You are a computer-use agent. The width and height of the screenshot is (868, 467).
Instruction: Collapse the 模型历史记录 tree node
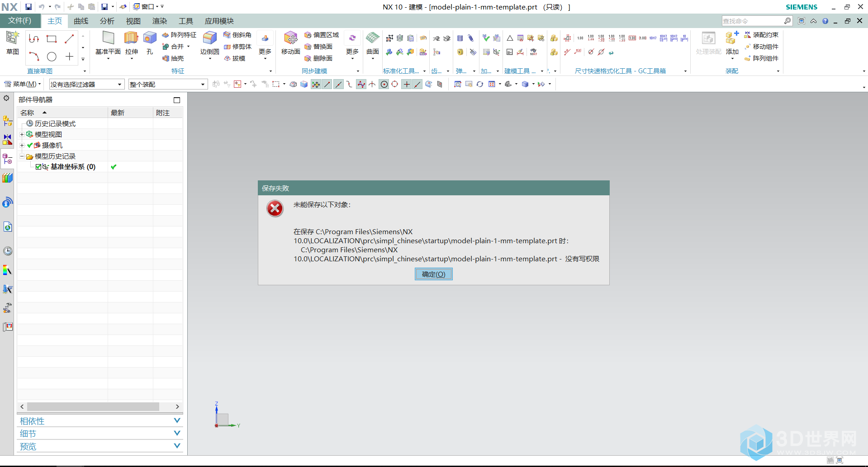(22, 156)
